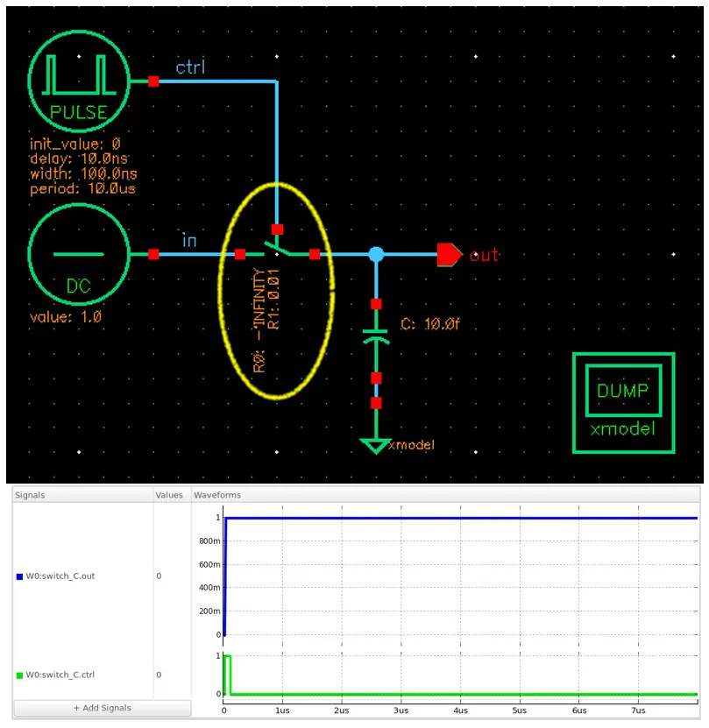Click the capacitor top terminal
The image size is (709, 728).
[x=376, y=304]
